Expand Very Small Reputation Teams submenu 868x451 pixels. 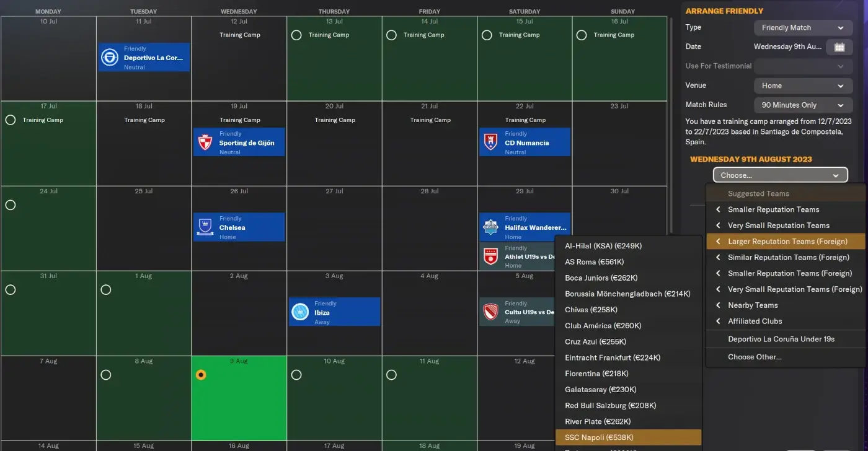click(x=786, y=225)
